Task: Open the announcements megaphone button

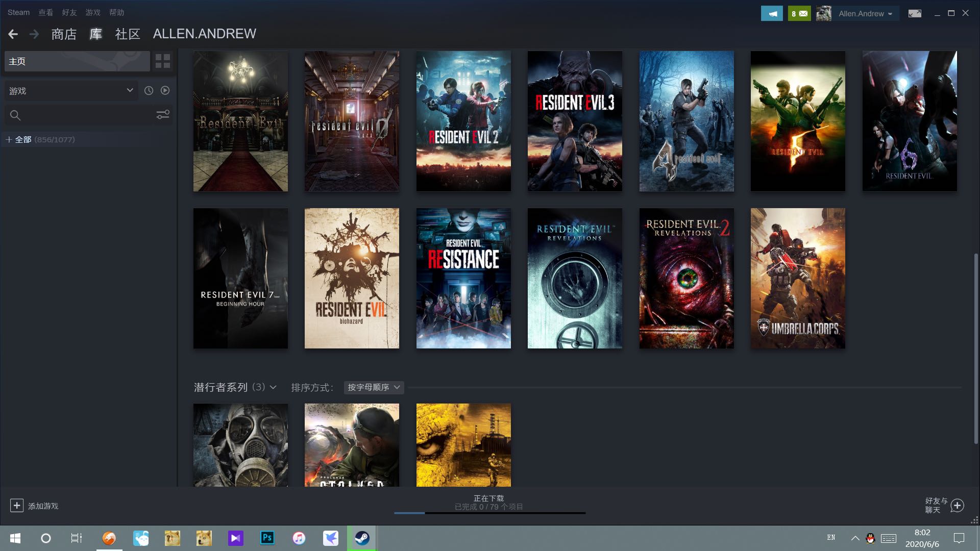Action: point(772,13)
